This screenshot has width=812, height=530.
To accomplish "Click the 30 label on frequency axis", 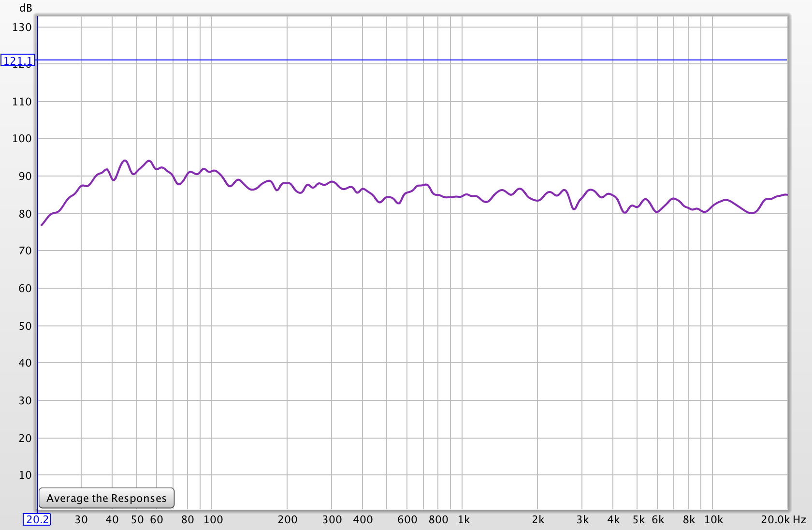I will [81, 519].
